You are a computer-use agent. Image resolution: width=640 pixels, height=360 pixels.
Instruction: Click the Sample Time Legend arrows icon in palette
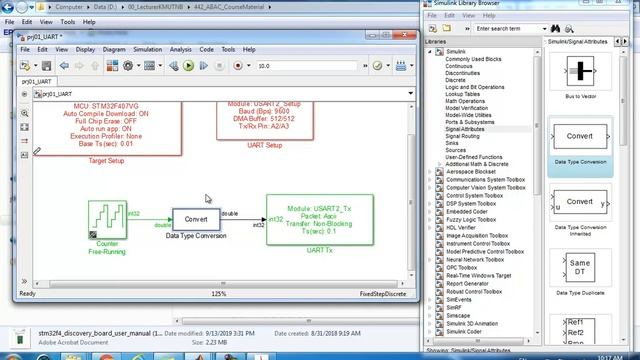pyautogui.click(x=24, y=141)
